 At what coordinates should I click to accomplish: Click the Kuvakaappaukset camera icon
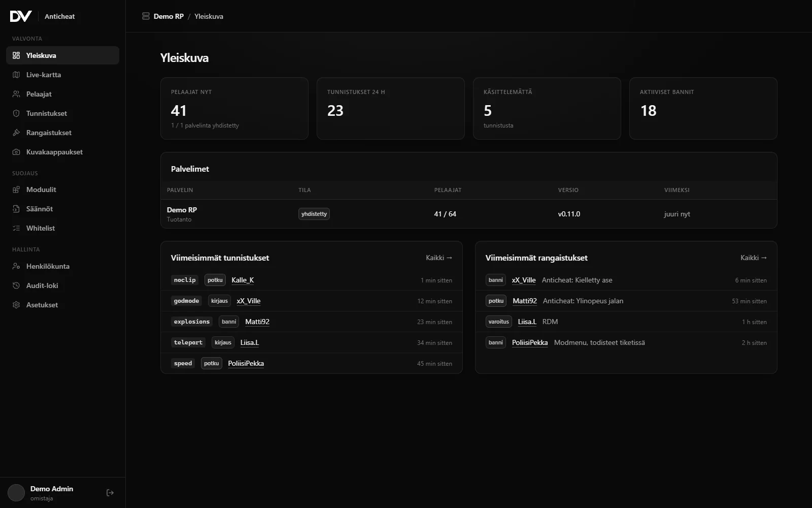click(16, 152)
